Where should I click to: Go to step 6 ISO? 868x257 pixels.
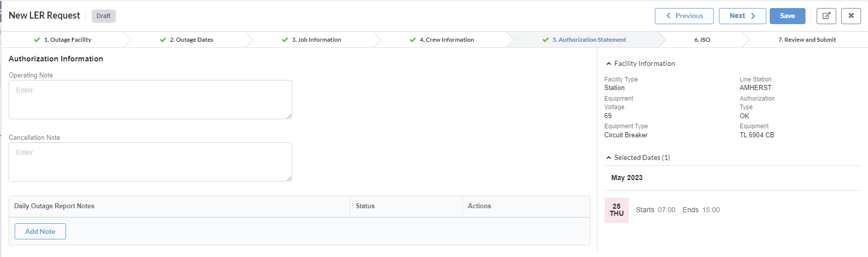(702, 40)
